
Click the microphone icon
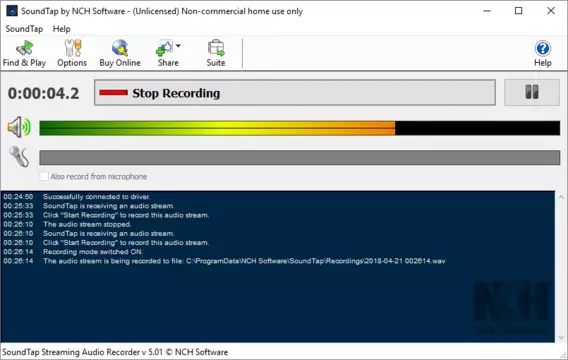click(19, 156)
